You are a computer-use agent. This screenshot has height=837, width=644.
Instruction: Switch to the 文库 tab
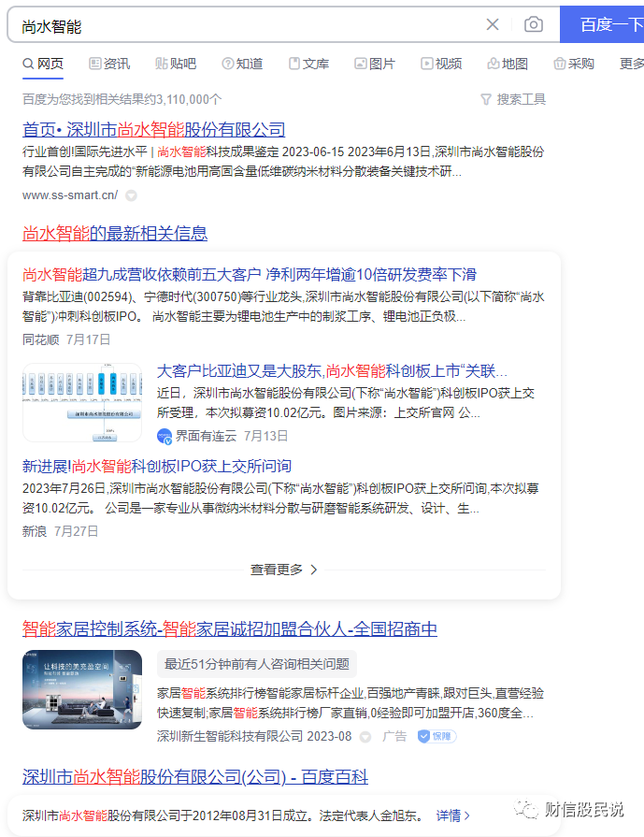(308, 64)
